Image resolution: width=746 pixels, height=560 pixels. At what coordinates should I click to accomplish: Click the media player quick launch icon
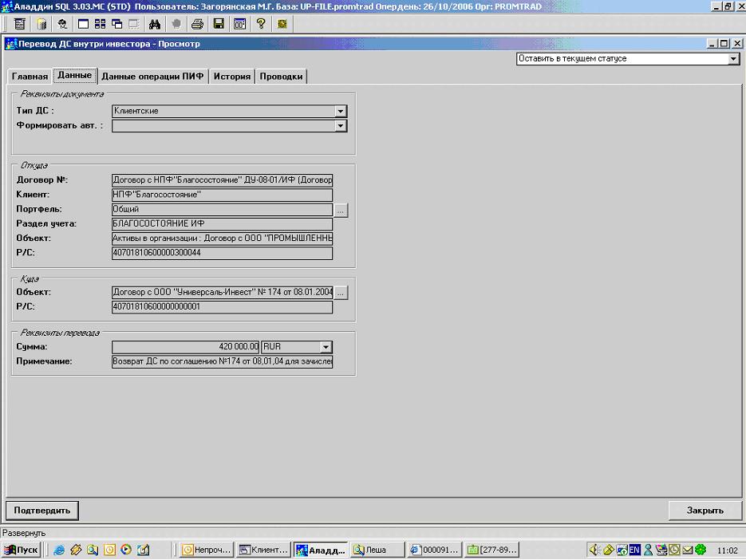[126, 550]
